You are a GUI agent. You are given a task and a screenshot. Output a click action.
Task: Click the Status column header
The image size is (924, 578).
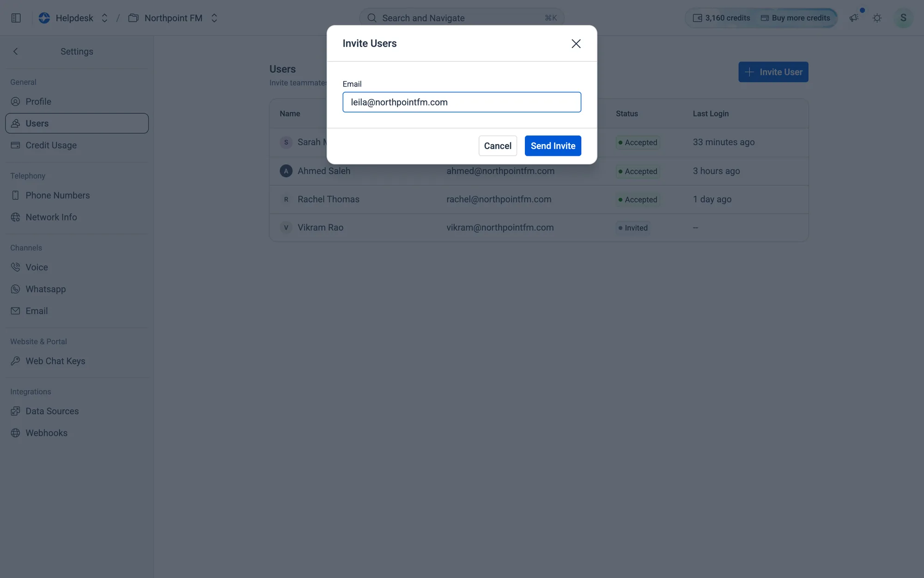[x=626, y=114]
